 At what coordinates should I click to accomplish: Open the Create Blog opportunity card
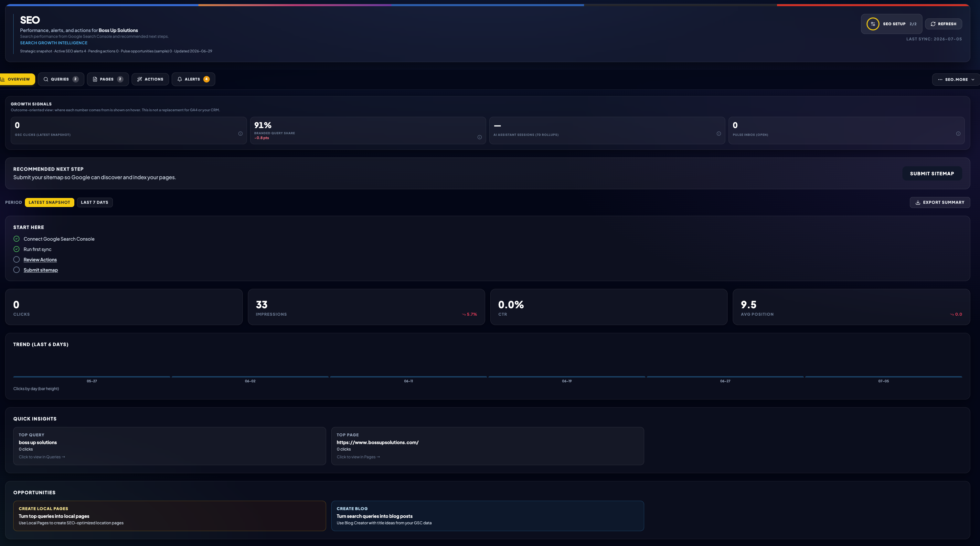pyautogui.click(x=487, y=516)
